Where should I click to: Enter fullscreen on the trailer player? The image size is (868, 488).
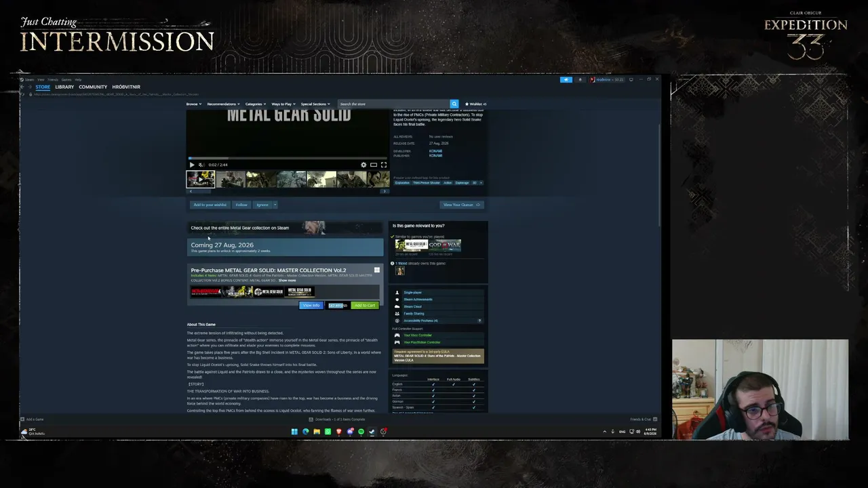[x=384, y=165]
